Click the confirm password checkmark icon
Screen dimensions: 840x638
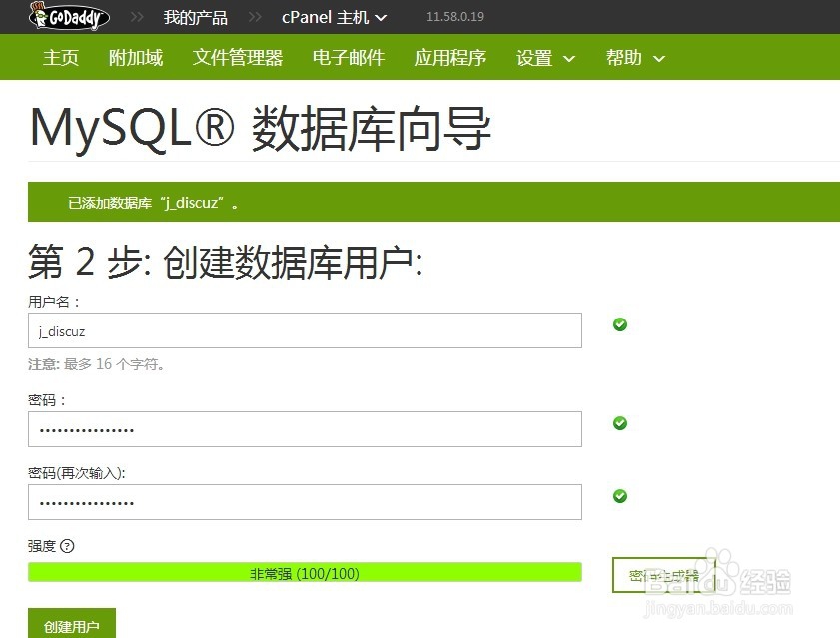pyautogui.click(x=620, y=496)
